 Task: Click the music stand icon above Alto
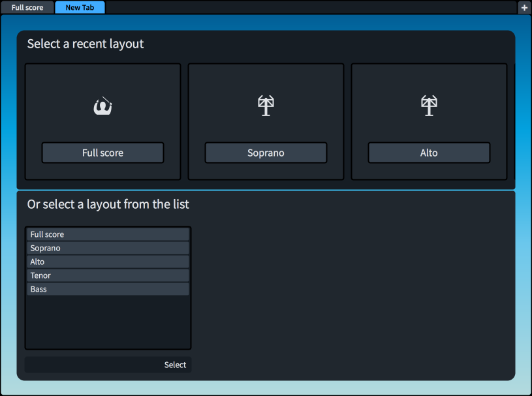coord(429,106)
